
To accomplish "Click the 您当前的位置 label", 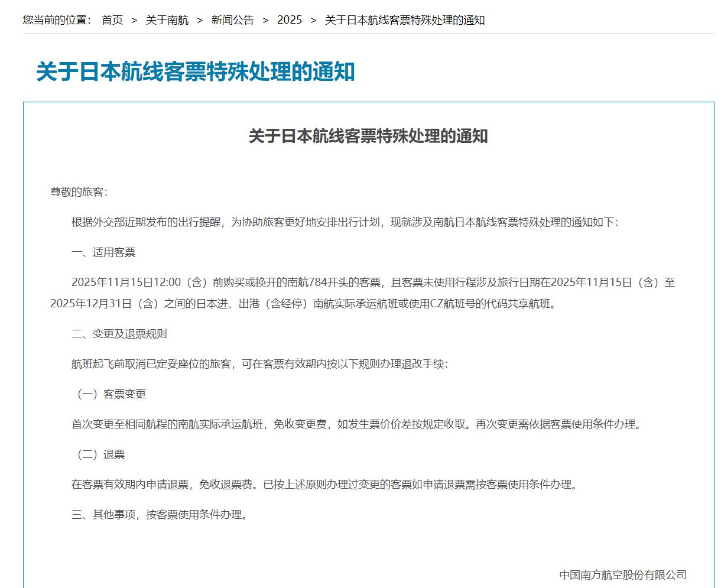I will click(x=57, y=20).
